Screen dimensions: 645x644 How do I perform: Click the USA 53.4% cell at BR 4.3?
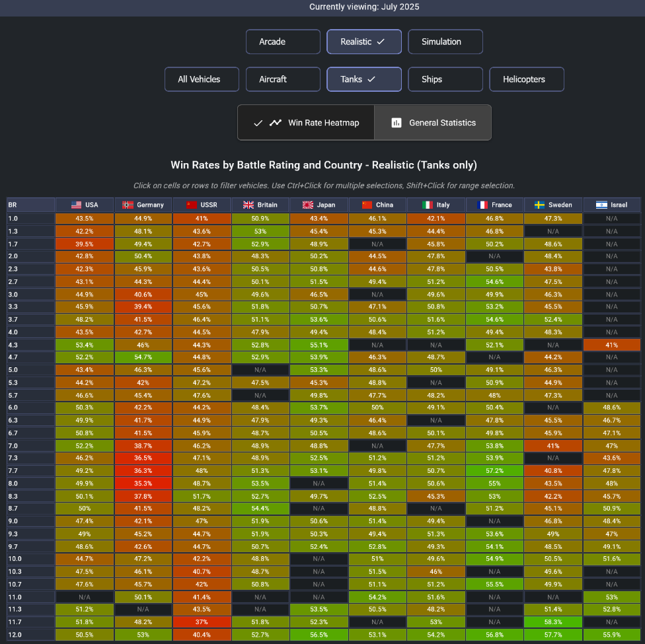tap(85, 345)
